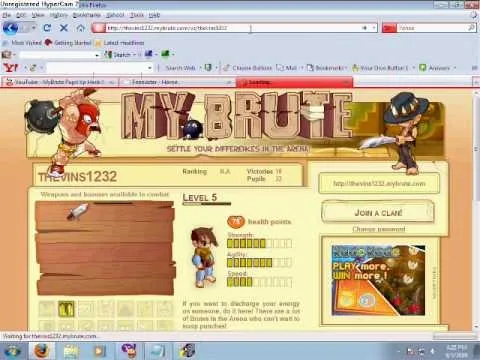The height and width of the screenshot is (360, 480).
Task: Click the URL address field
Action: (233, 28)
